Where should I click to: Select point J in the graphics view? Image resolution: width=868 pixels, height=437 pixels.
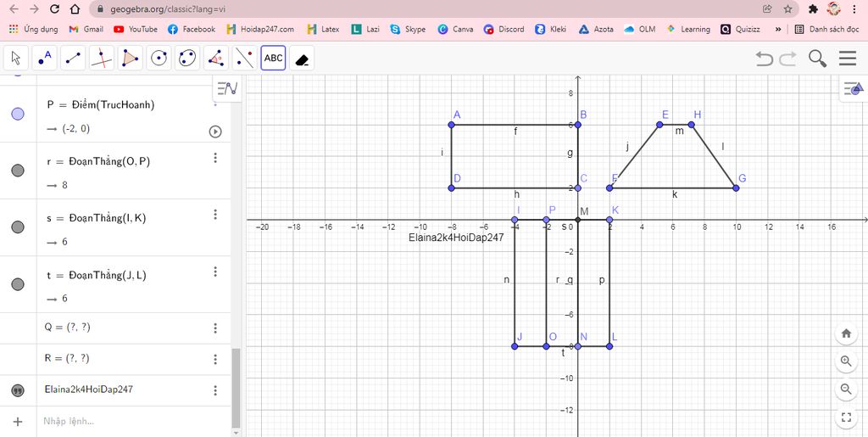pyautogui.click(x=515, y=346)
